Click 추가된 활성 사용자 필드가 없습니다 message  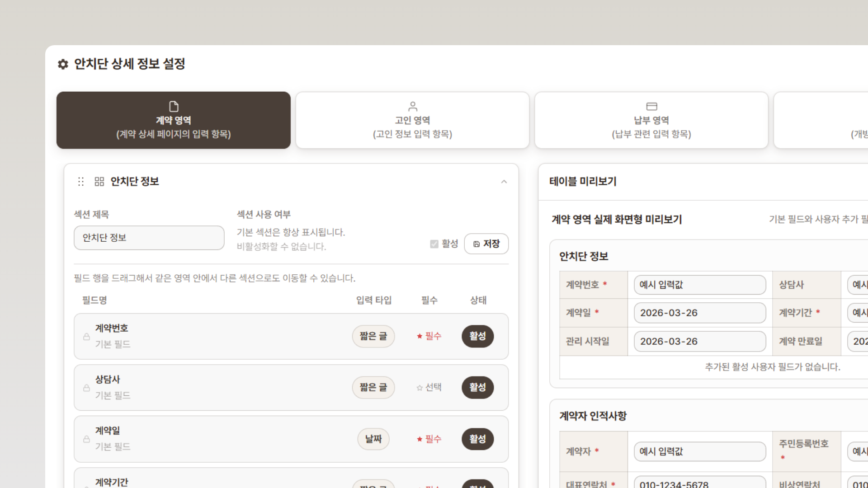(x=773, y=367)
